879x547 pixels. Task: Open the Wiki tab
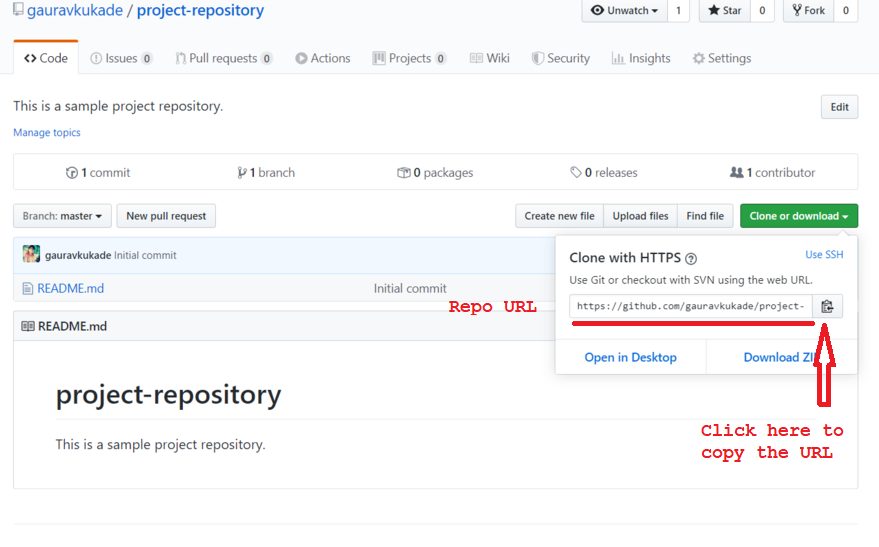click(489, 58)
